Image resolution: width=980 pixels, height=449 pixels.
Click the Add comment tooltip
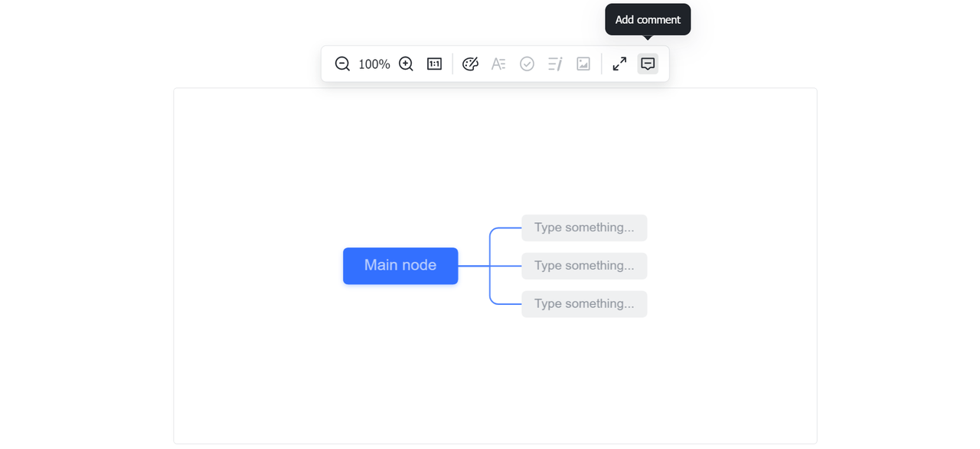pyautogui.click(x=648, y=20)
